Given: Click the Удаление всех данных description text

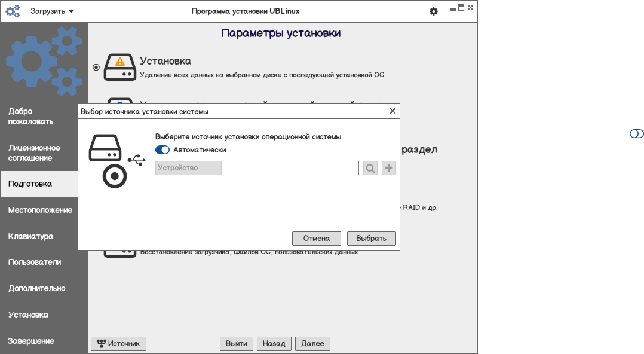Looking at the screenshot, I should click(x=262, y=75).
